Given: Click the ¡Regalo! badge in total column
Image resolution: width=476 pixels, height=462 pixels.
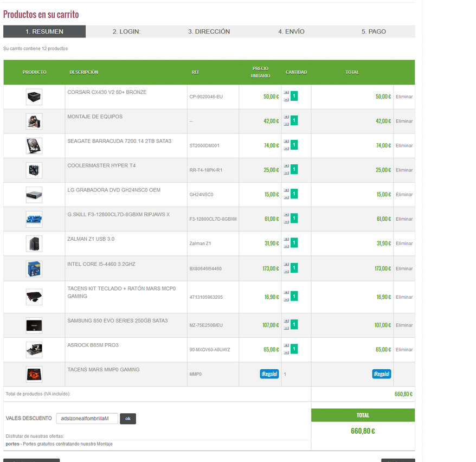Looking at the screenshot, I should pos(382,374).
